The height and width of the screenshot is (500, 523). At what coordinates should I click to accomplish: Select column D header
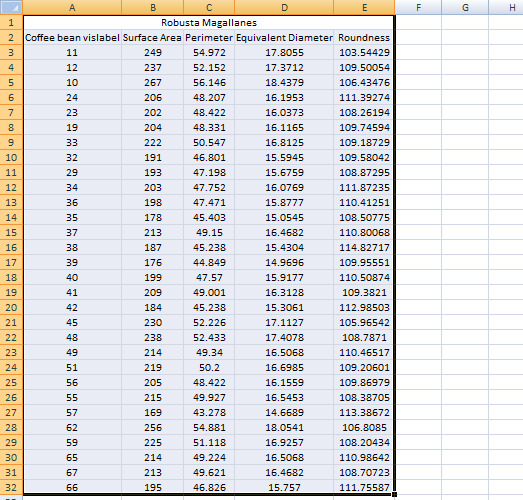coord(284,7)
